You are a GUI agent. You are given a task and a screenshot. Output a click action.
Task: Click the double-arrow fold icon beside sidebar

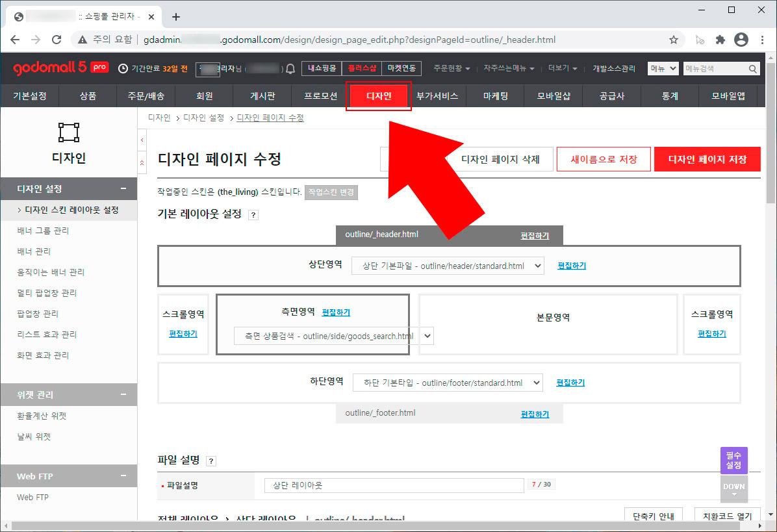[x=142, y=163]
